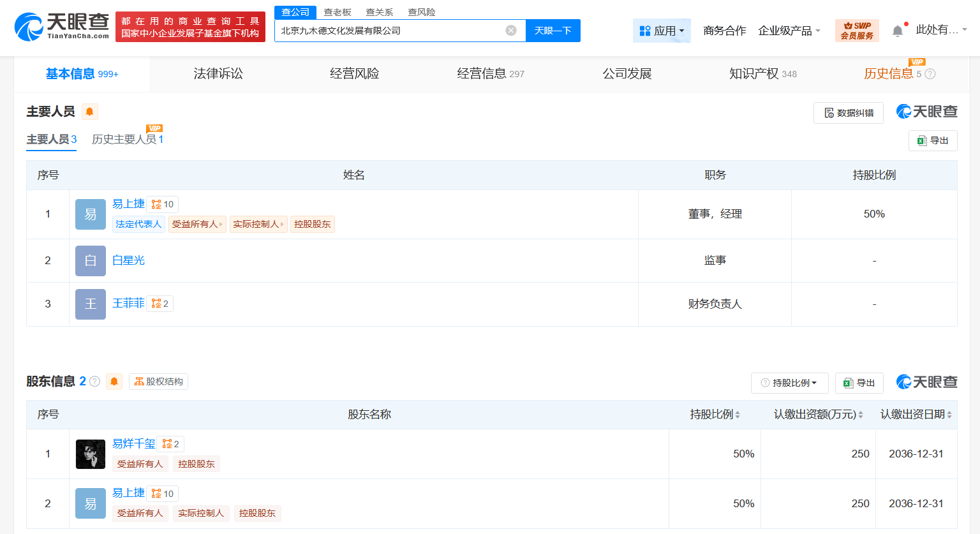Open the 历史信息 tab
The height and width of the screenshot is (534, 980).
[888, 74]
